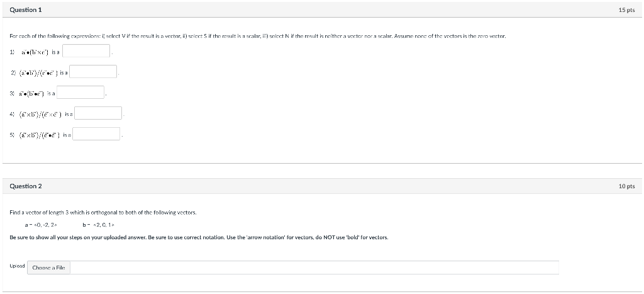Open answer box for expression 2 (a•b)/(c•c)

coord(93,72)
